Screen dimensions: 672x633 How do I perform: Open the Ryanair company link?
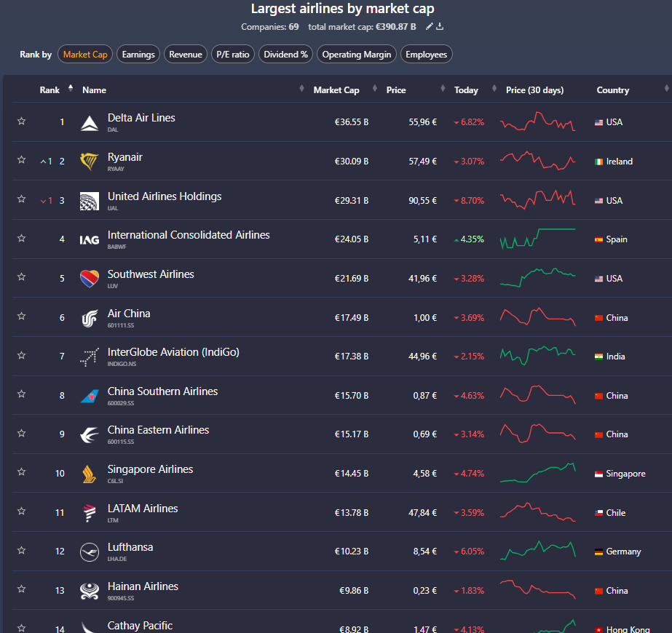click(x=125, y=157)
